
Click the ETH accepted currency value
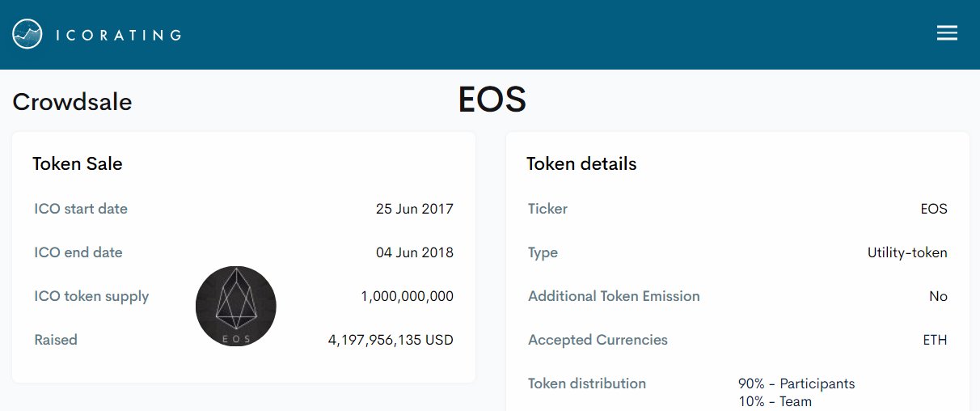click(x=935, y=340)
